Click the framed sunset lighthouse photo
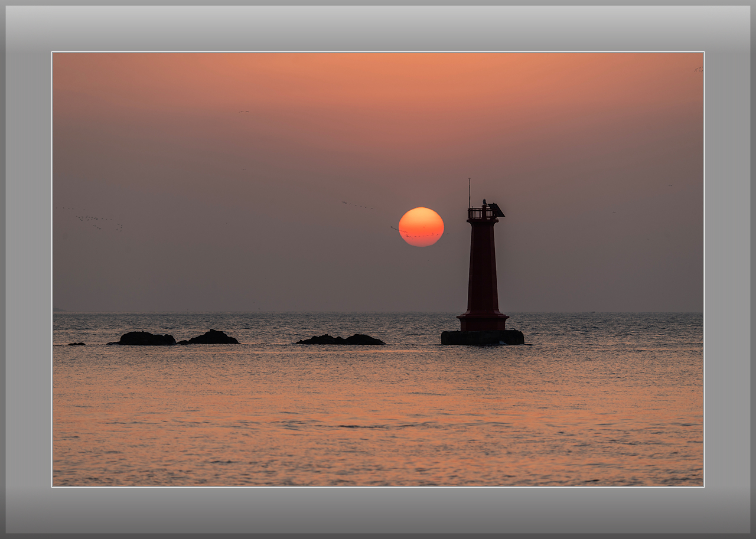756x539 pixels. (378, 269)
